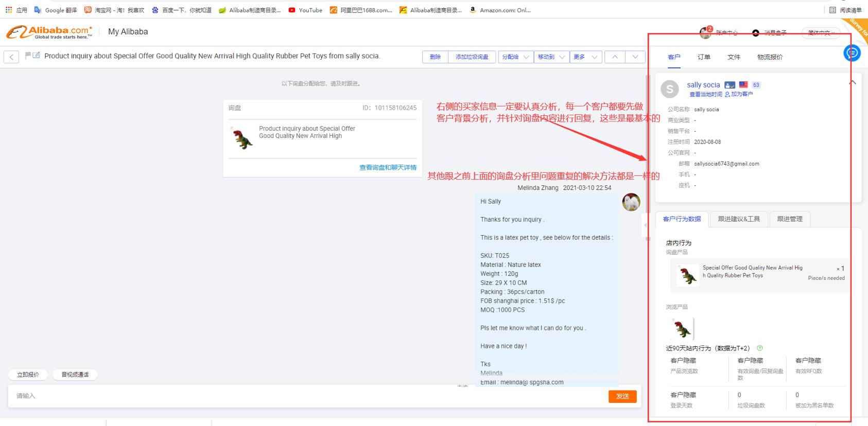Go to next inquiry with down arrow
Screen dimensions: 868x426
point(635,57)
